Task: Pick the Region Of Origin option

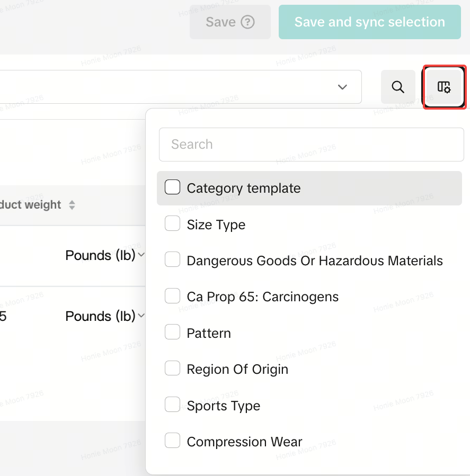Action: [237, 369]
